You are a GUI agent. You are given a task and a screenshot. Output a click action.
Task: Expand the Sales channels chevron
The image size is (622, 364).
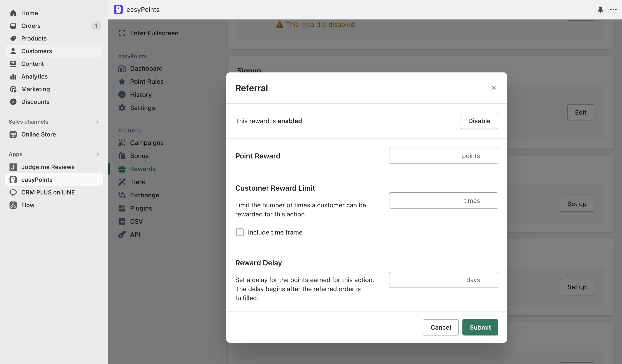click(97, 122)
